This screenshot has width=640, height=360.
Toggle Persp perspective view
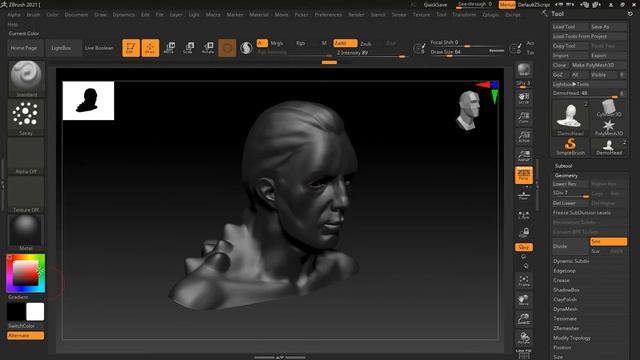tap(524, 175)
